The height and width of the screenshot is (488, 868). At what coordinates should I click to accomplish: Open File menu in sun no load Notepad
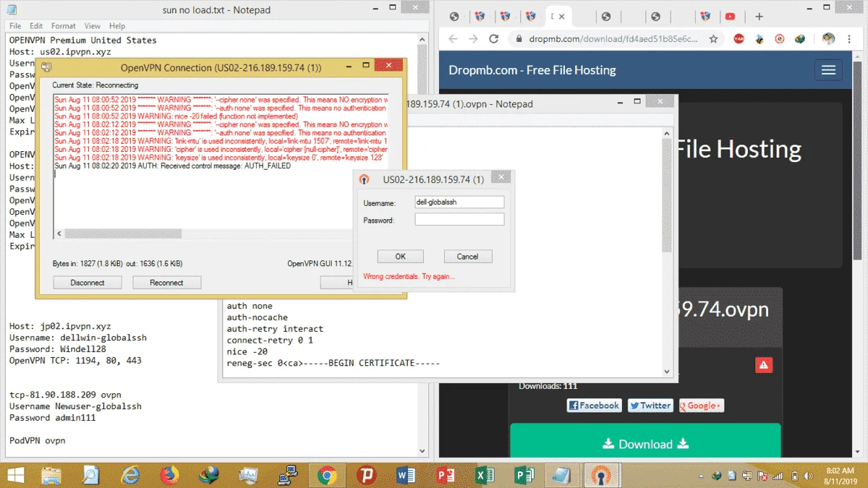pyautogui.click(x=15, y=26)
